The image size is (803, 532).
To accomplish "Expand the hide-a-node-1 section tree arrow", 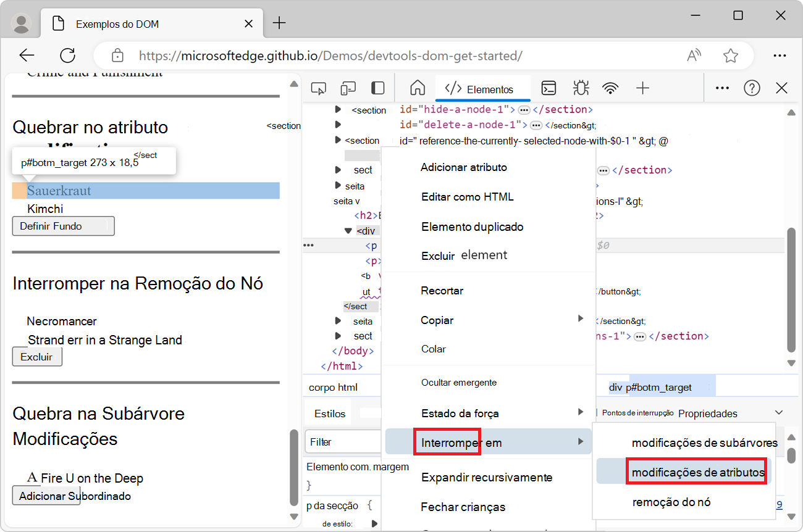I will [337, 110].
